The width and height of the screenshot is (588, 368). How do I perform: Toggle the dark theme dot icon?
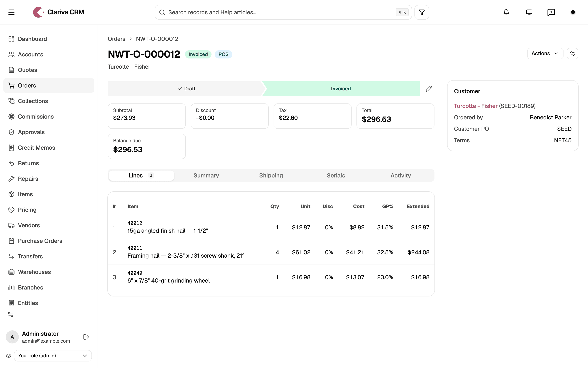coord(573,12)
